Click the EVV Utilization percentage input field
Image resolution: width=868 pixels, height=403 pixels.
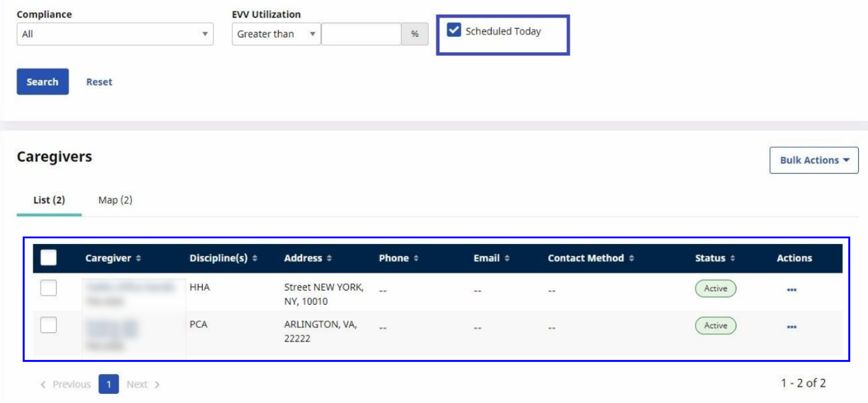point(361,34)
